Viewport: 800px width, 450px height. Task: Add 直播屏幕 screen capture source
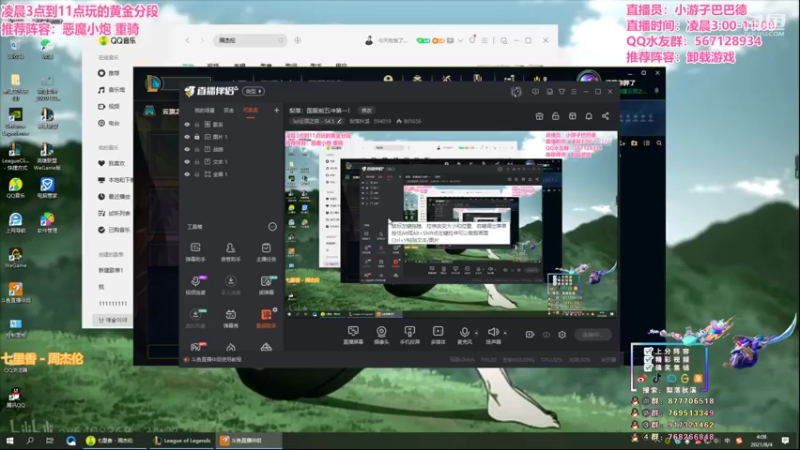(x=353, y=335)
